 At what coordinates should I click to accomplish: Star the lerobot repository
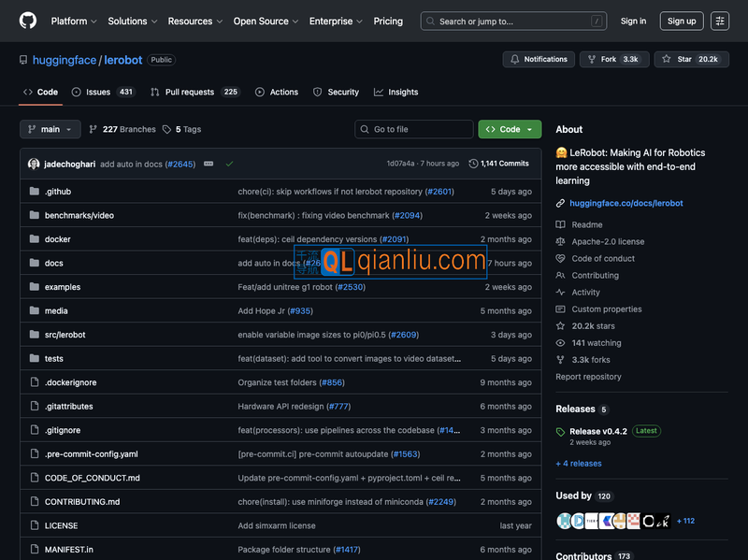[691, 59]
